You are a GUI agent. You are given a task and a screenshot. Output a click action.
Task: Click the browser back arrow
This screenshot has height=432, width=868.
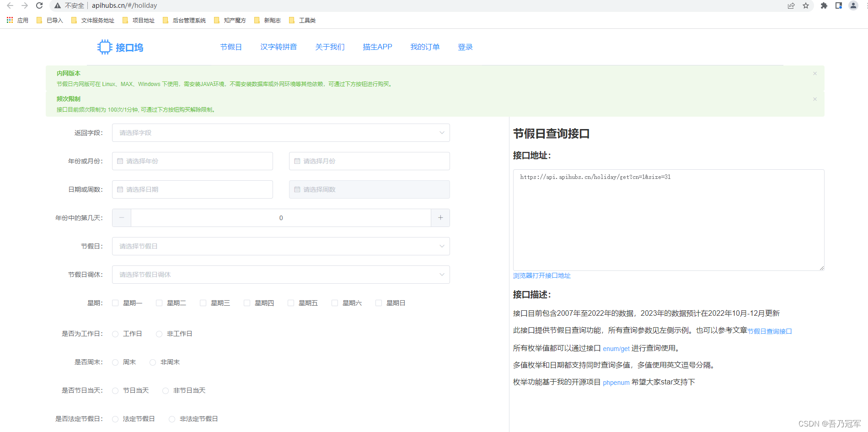(10, 5)
